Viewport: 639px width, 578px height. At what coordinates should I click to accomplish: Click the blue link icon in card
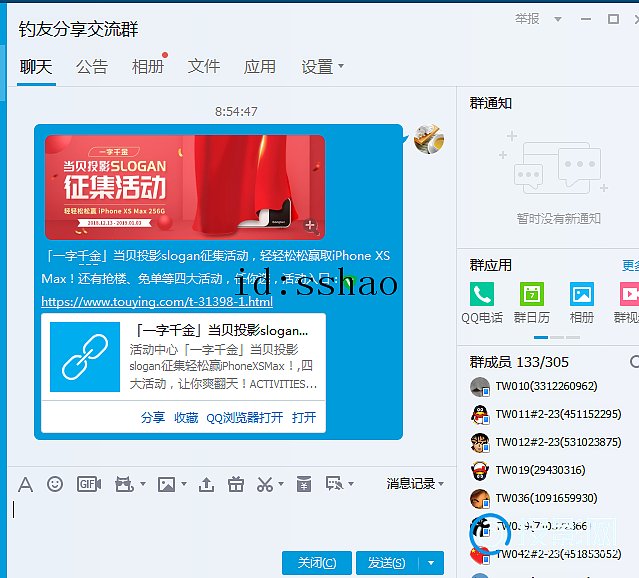coord(85,357)
